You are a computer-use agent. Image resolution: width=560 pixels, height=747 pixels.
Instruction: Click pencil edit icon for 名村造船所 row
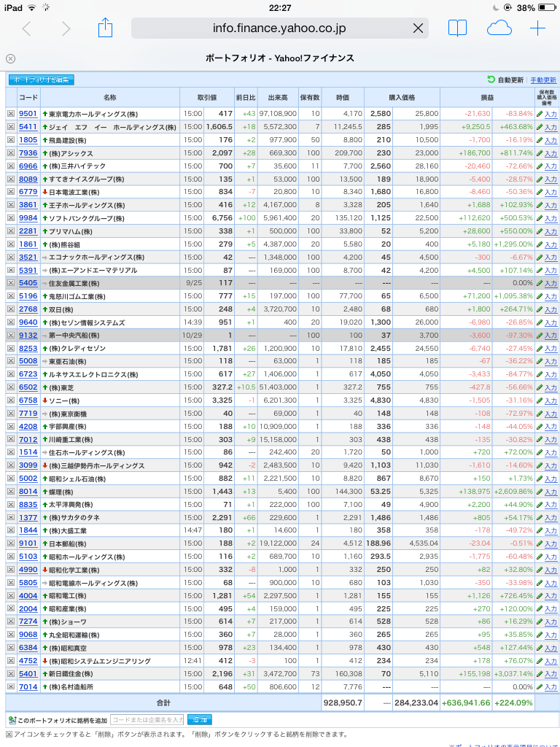pos(540,687)
